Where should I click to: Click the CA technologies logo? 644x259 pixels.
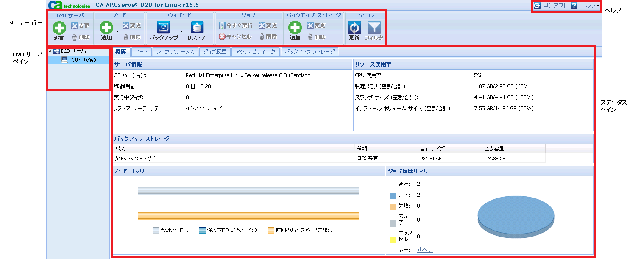(69, 5)
